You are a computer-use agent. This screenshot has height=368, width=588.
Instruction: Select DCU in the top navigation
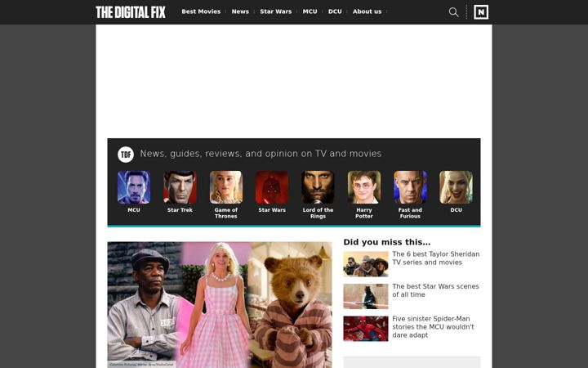pos(335,11)
